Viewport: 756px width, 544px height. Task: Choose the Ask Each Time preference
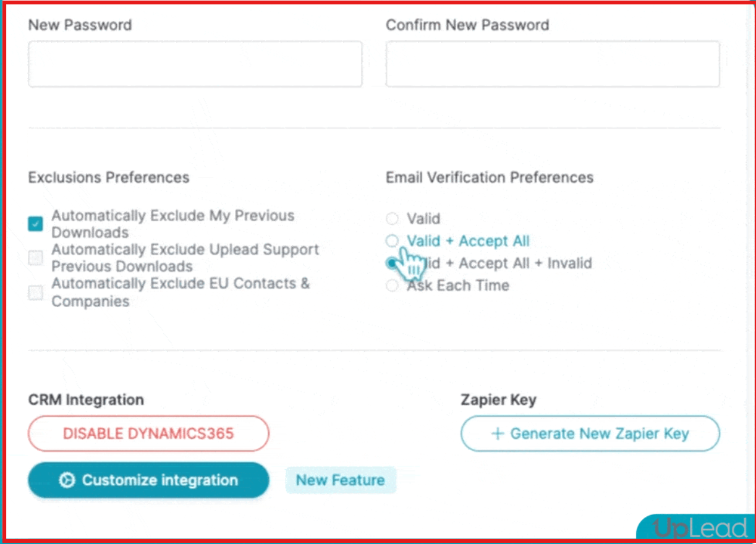point(392,285)
